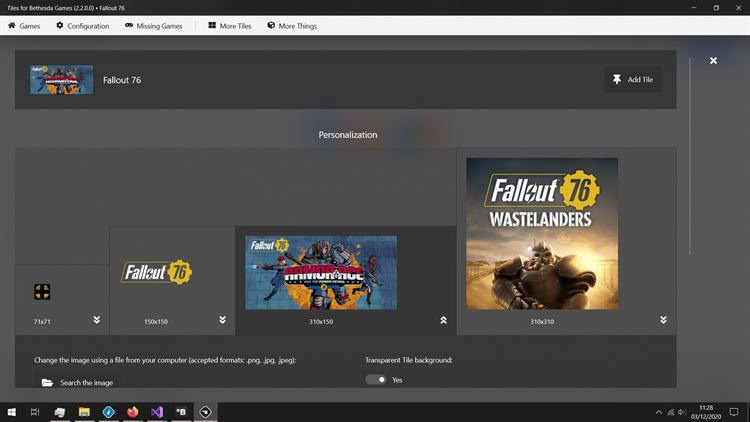This screenshot has height=422, width=750.
Task: Click the Fallout 76 title text
Action: tap(122, 80)
